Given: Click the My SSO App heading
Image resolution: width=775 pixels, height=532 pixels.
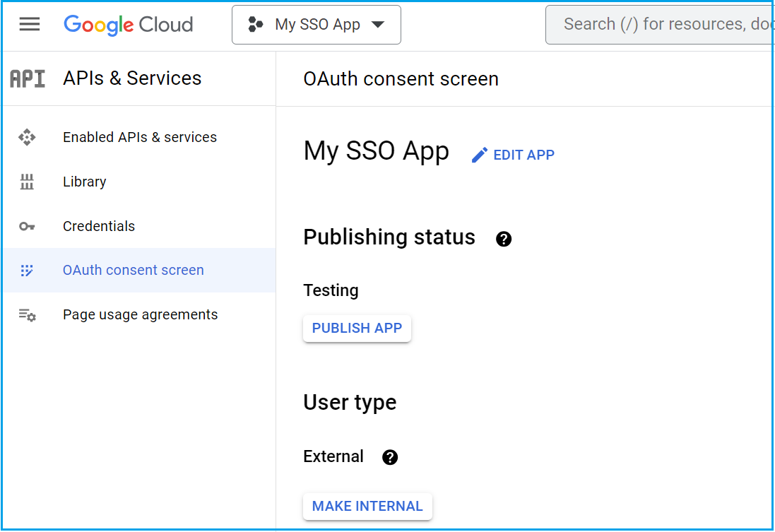Looking at the screenshot, I should (376, 151).
